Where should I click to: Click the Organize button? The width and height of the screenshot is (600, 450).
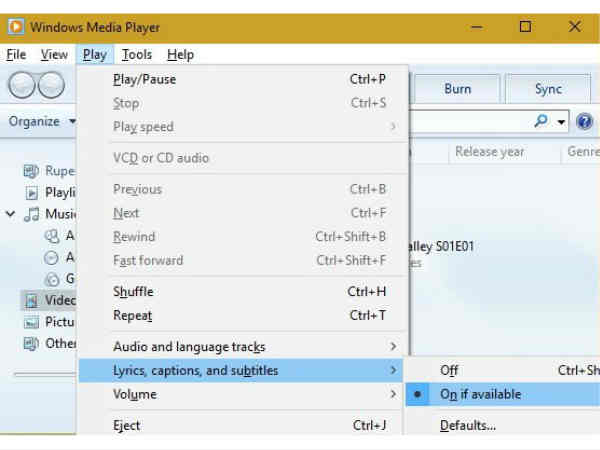point(42,121)
